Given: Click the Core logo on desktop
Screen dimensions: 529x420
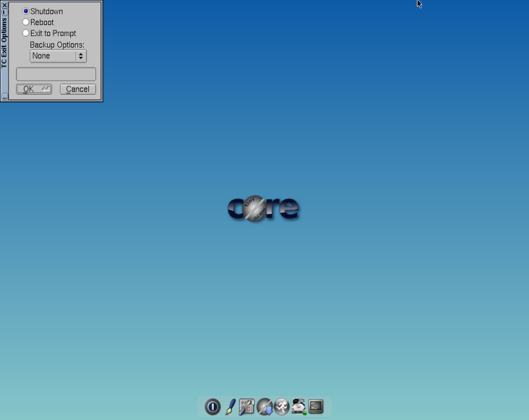Looking at the screenshot, I should click(x=264, y=208).
